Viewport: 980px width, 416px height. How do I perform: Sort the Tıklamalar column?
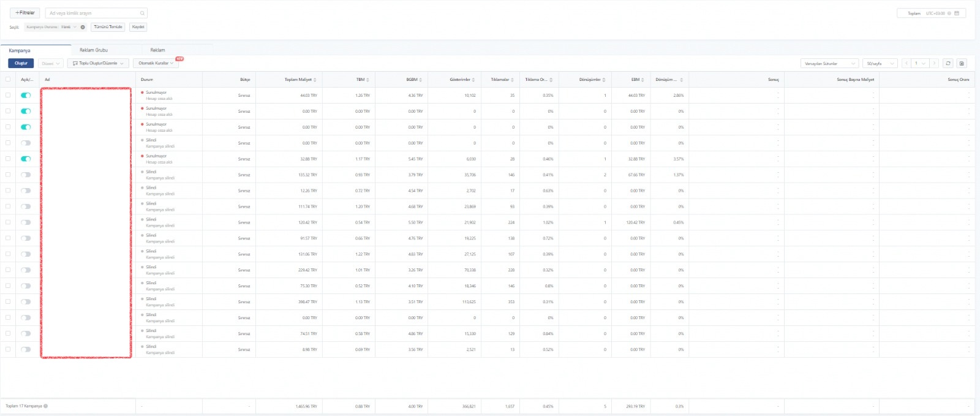click(512, 80)
